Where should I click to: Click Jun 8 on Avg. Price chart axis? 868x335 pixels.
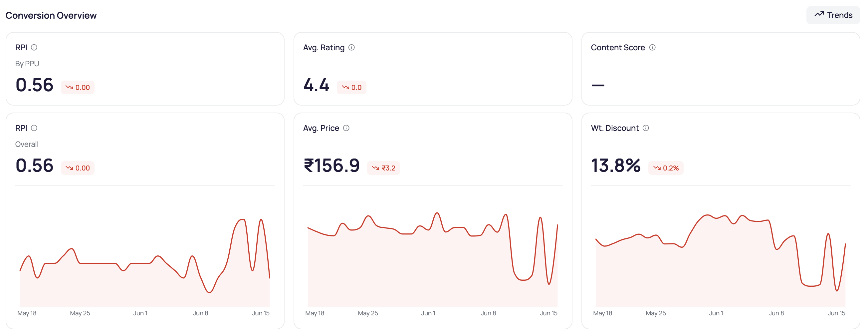(488, 313)
